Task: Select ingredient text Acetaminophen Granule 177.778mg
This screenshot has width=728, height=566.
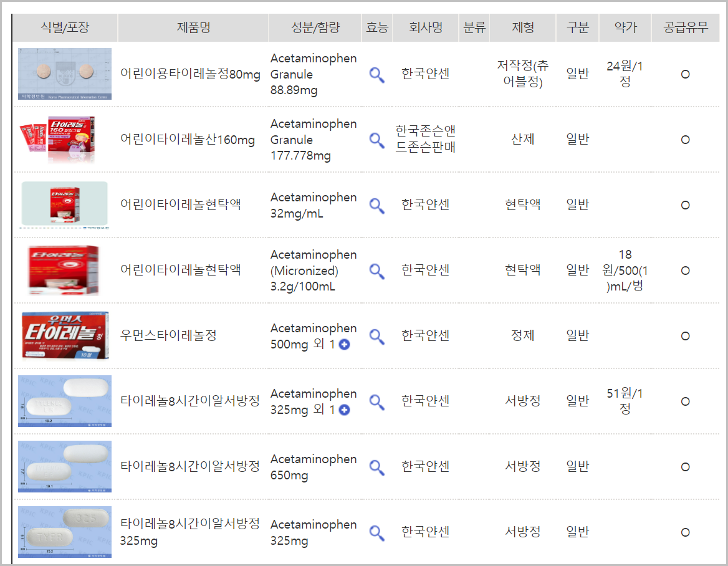Action: [x=314, y=140]
